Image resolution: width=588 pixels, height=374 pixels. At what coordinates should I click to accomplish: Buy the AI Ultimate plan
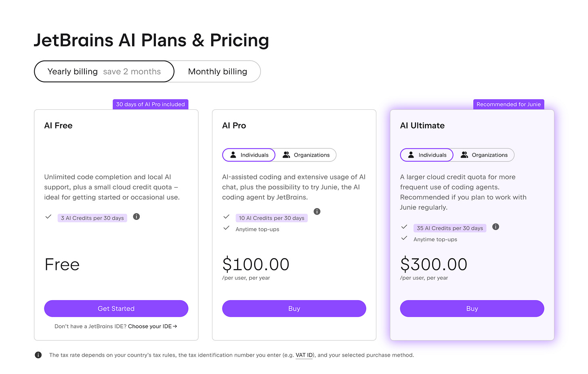(x=472, y=309)
